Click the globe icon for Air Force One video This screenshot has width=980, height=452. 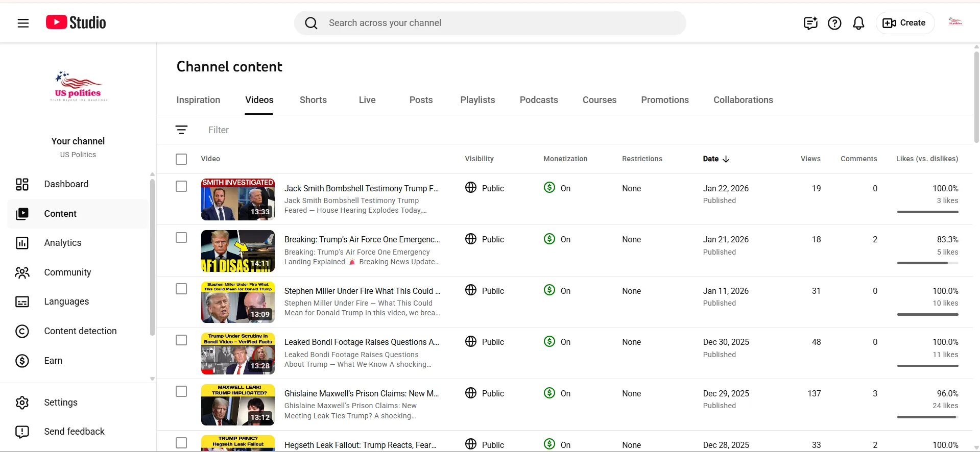[x=471, y=239]
